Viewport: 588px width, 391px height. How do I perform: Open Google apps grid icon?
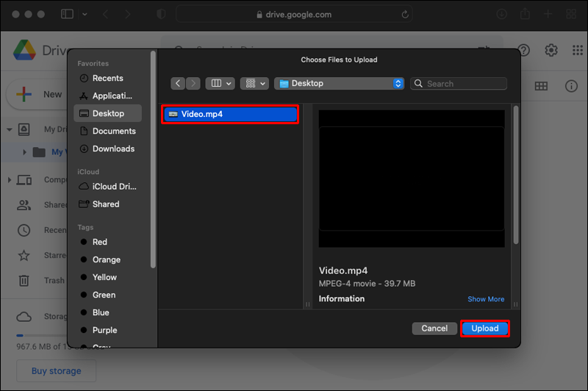click(578, 50)
